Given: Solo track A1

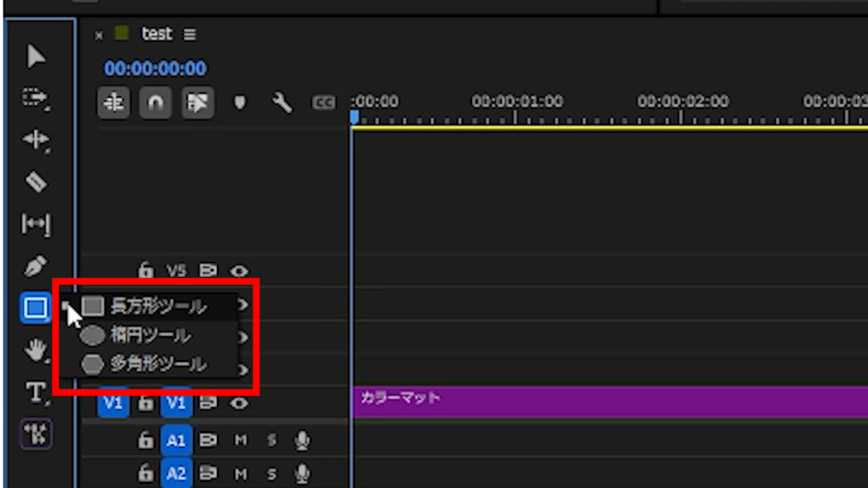Looking at the screenshot, I should pos(271,441).
